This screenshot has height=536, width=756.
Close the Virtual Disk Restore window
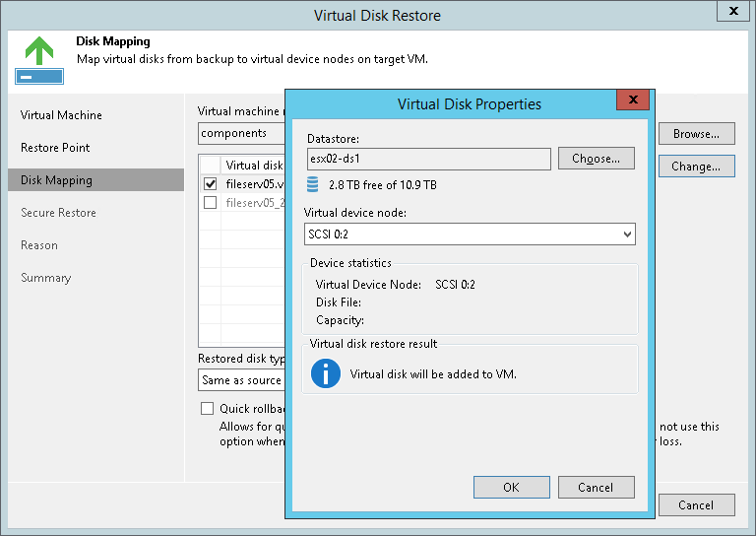click(x=730, y=13)
